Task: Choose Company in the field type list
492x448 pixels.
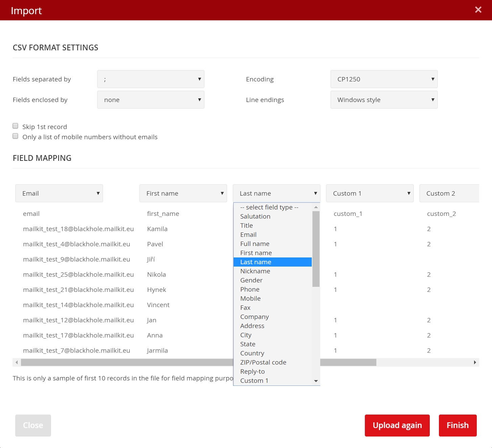Action: tap(255, 317)
